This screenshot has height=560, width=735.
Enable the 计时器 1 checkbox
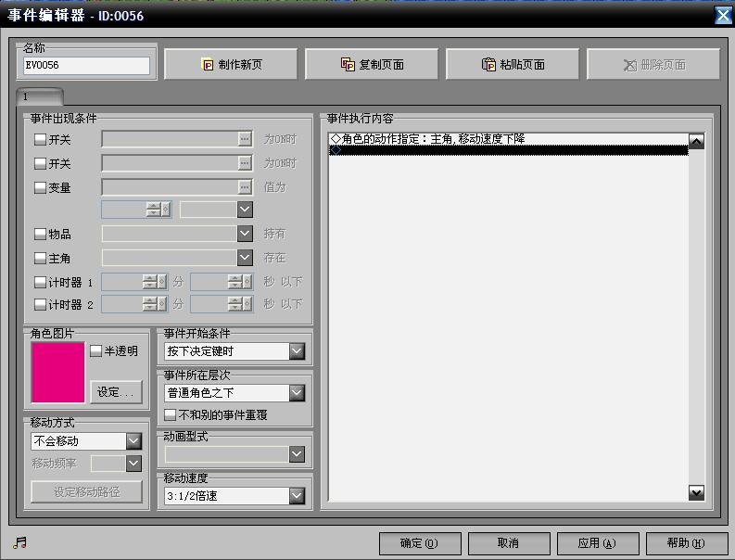pyautogui.click(x=40, y=282)
